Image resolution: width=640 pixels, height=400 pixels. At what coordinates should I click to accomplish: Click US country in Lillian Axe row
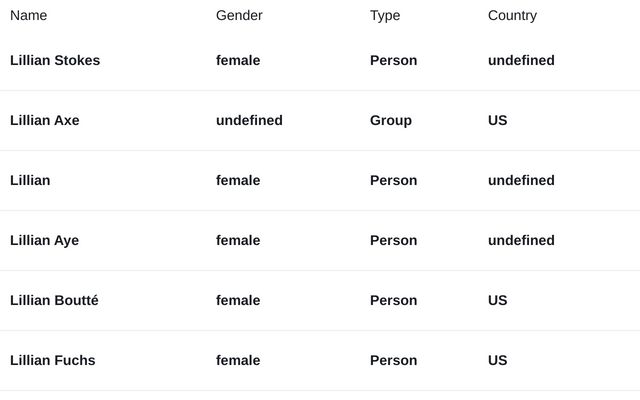498,120
